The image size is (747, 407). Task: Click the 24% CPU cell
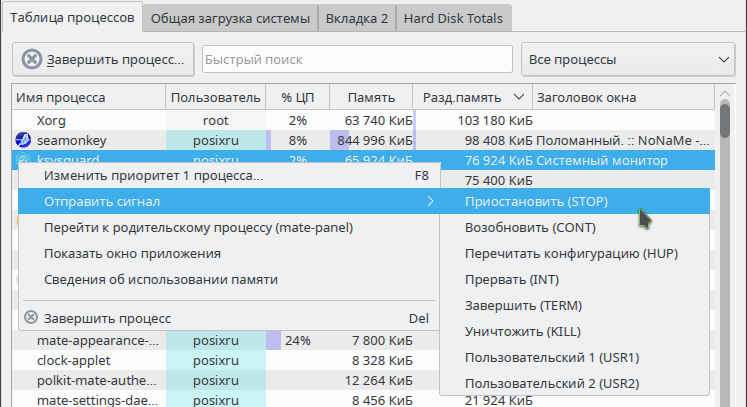(297, 340)
